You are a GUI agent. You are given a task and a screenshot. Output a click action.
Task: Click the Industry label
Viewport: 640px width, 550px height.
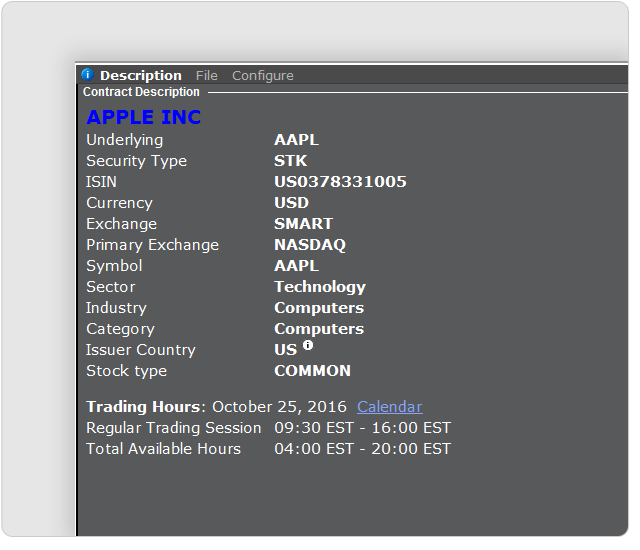pos(116,308)
